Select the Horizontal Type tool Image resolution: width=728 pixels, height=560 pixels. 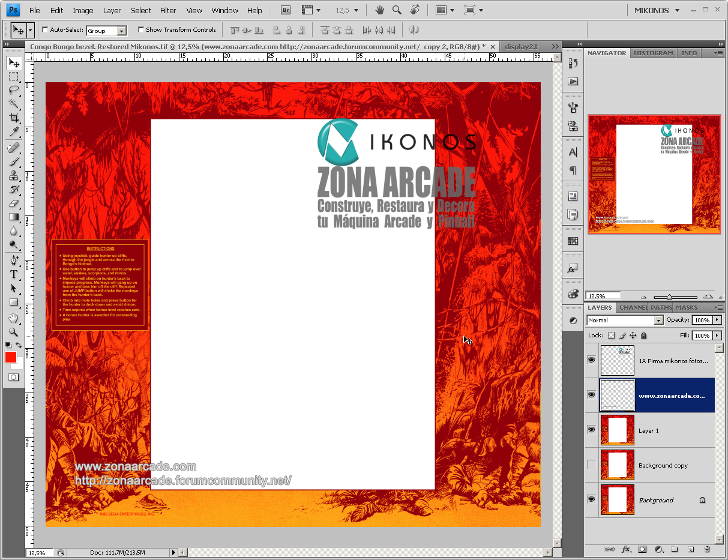[14, 274]
